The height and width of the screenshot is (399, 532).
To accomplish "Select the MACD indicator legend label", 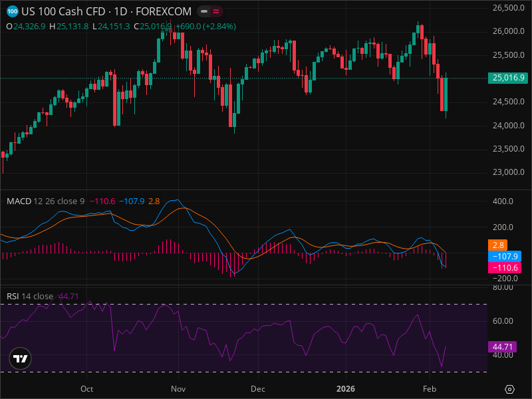I will pyautogui.click(x=19, y=201).
